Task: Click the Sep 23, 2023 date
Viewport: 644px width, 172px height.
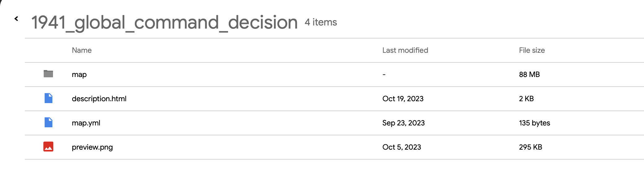Action: click(403, 123)
